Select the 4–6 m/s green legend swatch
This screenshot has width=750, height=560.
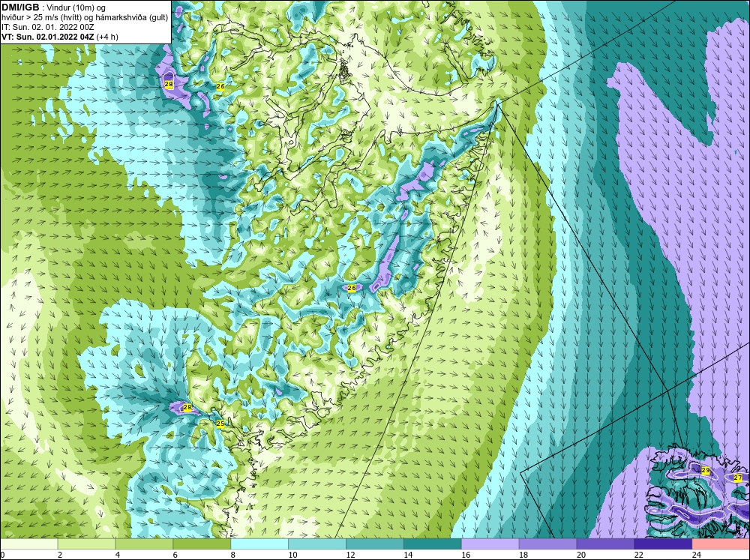[144, 544]
